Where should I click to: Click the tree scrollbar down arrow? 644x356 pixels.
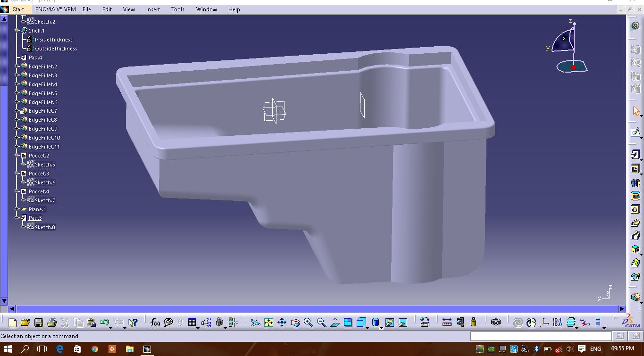tap(4, 301)
